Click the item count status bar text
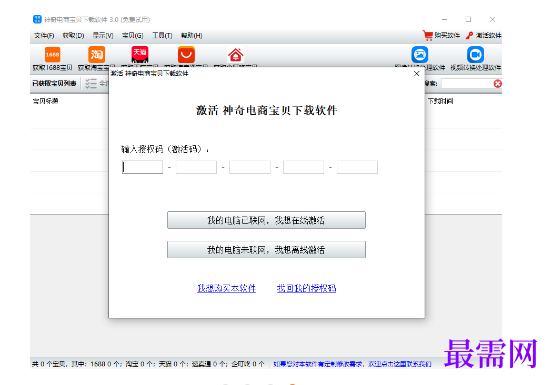Image resolution: width=556 pixels, height=385 pixels. (148, 364)
